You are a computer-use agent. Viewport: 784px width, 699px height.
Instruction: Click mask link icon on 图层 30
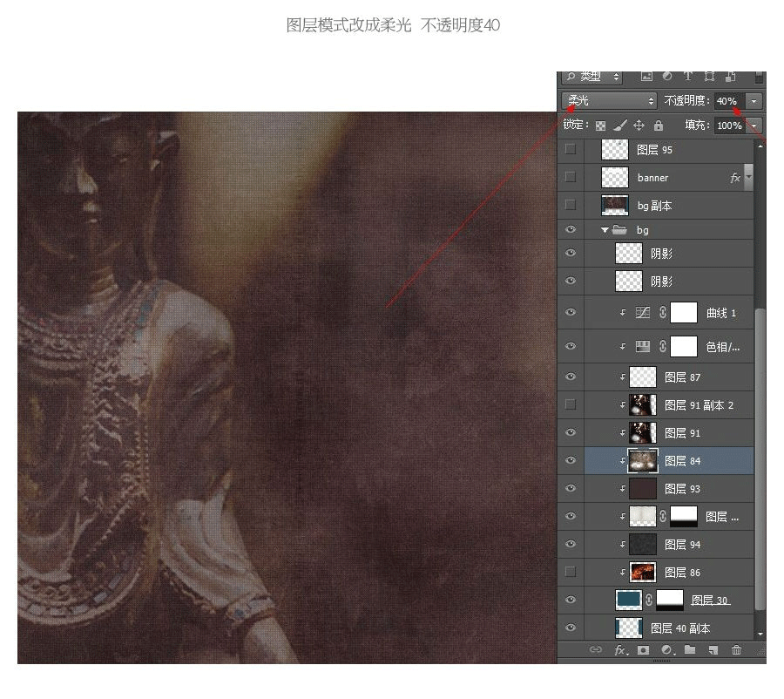(648, 600)
